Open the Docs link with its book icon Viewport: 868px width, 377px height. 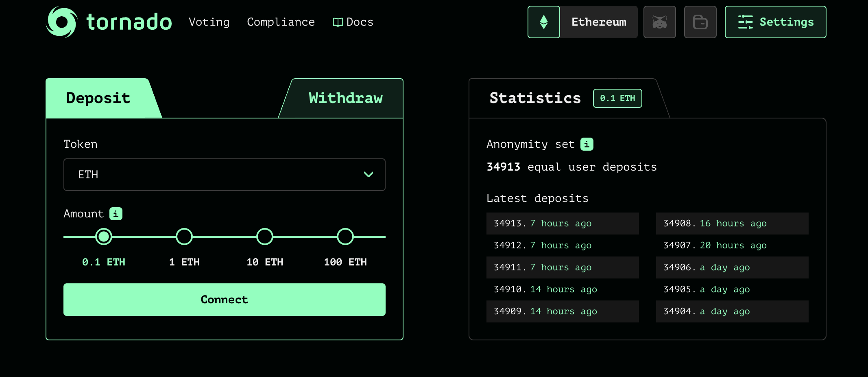(x=353, y=22)
